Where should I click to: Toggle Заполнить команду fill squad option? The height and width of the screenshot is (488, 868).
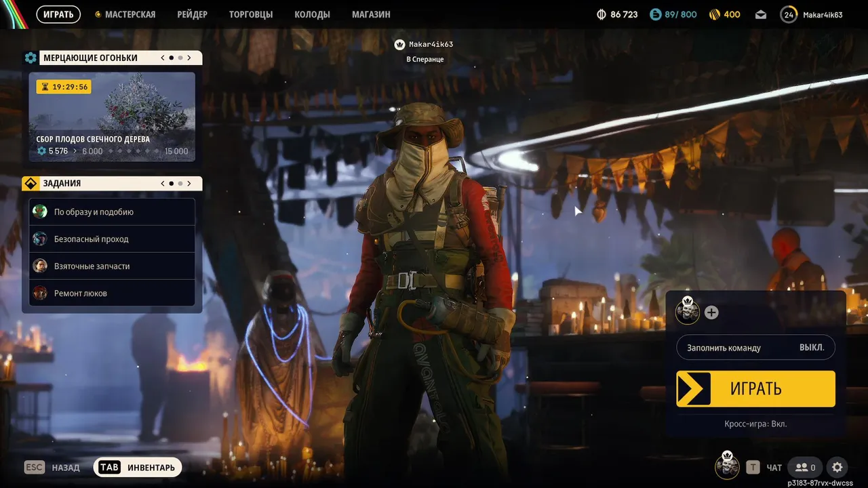pyautogui.click(x=755, y=347)
